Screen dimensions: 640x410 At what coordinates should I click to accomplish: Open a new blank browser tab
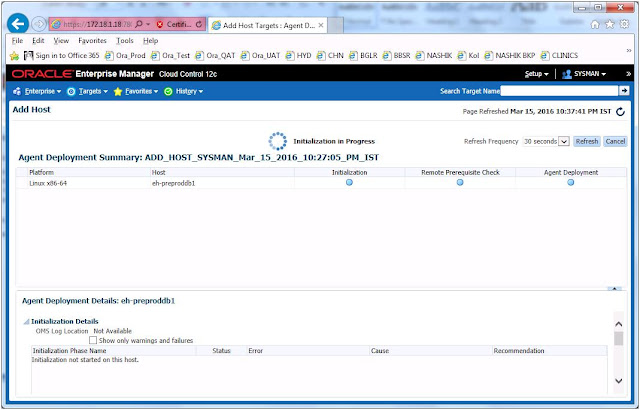click(x=336, y=25)
